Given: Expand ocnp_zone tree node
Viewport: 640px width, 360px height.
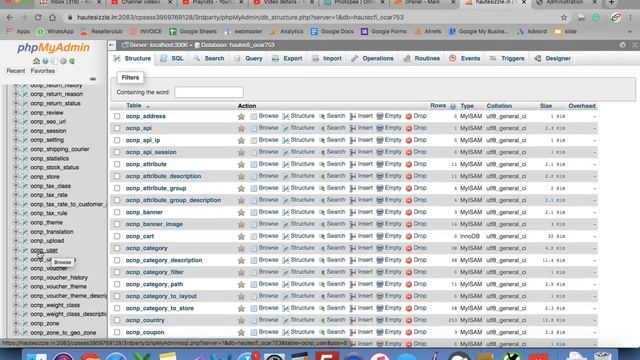Looking at the screenshot, I should pos(16,323).
